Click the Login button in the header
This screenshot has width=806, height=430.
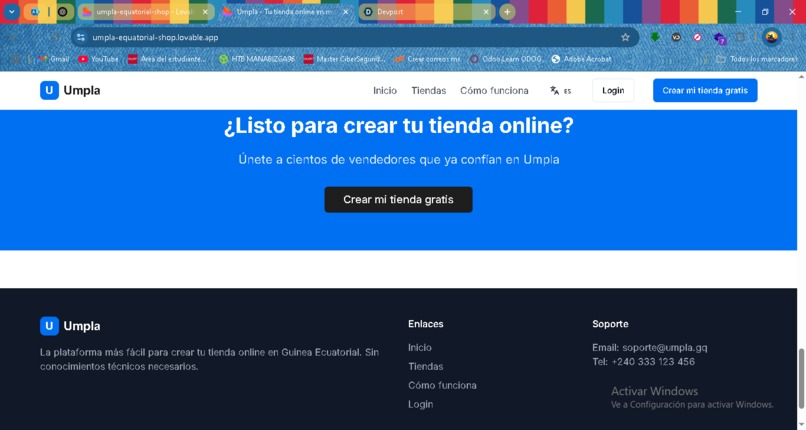pos(613,90)
